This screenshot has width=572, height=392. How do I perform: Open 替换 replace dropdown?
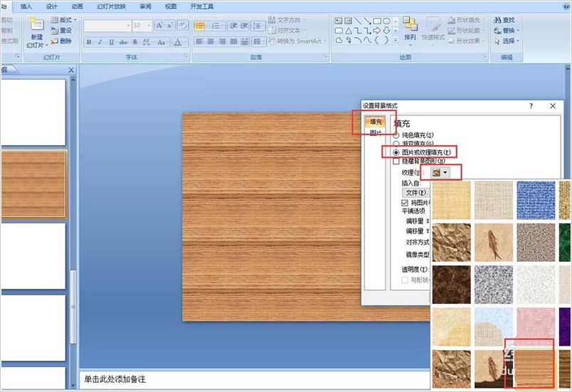pos(507,31)
